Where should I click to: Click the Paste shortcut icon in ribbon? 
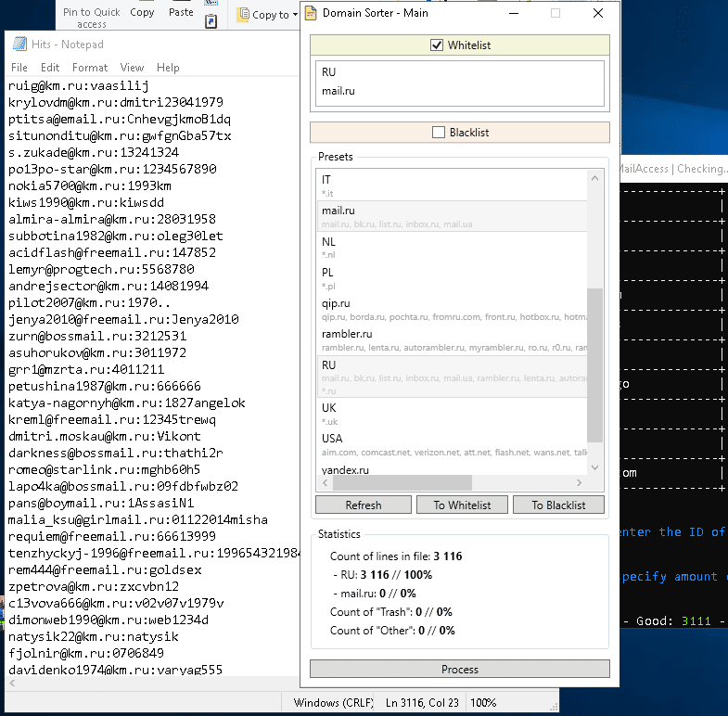click(x=211, y=21)
